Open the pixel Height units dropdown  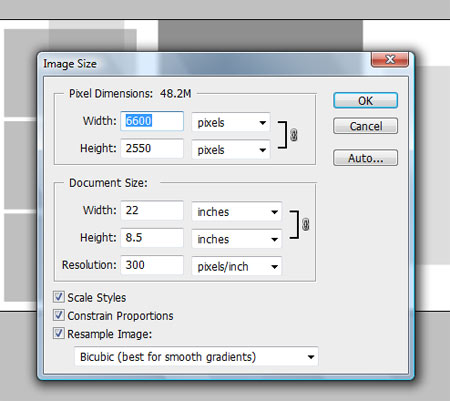(x=231, y=150)
